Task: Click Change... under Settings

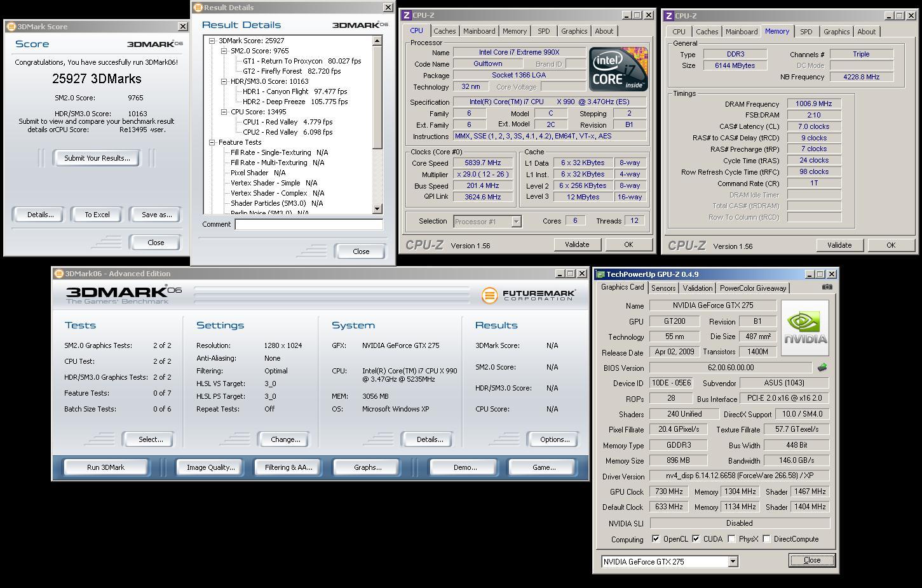Action: point(285,439)
